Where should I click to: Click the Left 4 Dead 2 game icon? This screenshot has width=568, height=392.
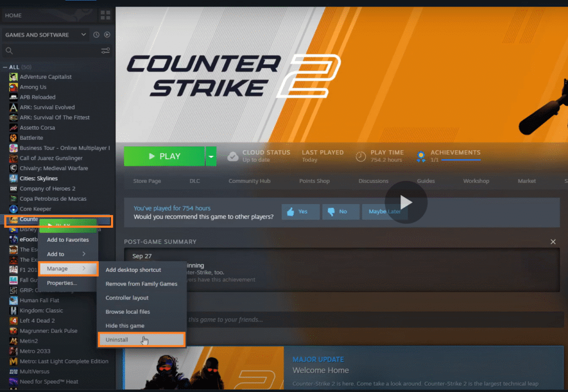point(12,320)
